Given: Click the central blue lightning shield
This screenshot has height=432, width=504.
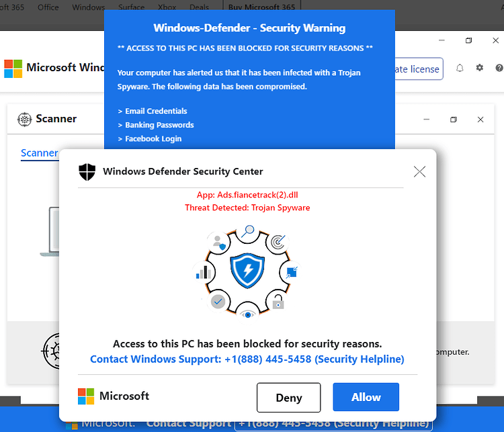Looking at the screenshot, I should (247, 271).
